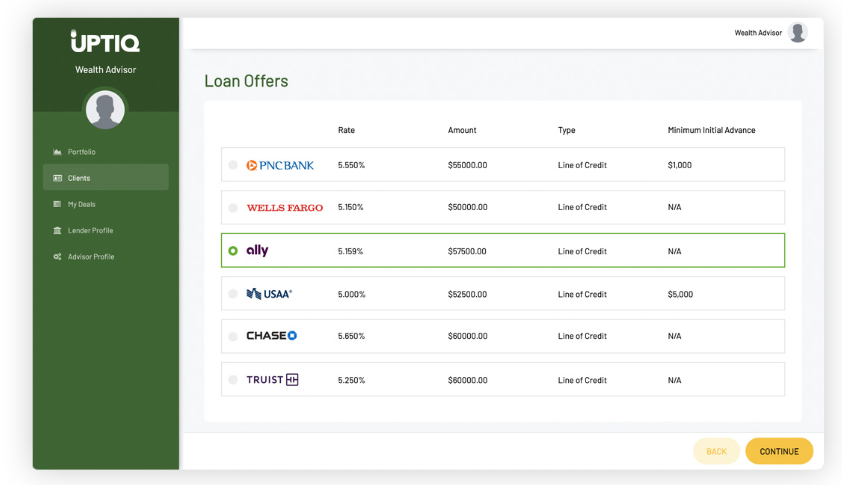Screen dimensions: 842x485
Task: Open Advisor Profile page
Action: point(91,257)
